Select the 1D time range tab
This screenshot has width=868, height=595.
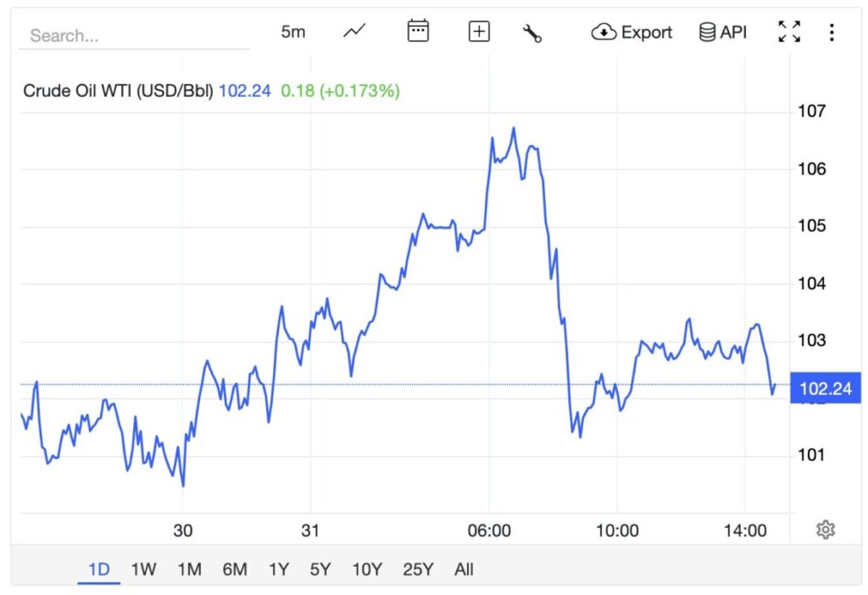pos(100,570)
